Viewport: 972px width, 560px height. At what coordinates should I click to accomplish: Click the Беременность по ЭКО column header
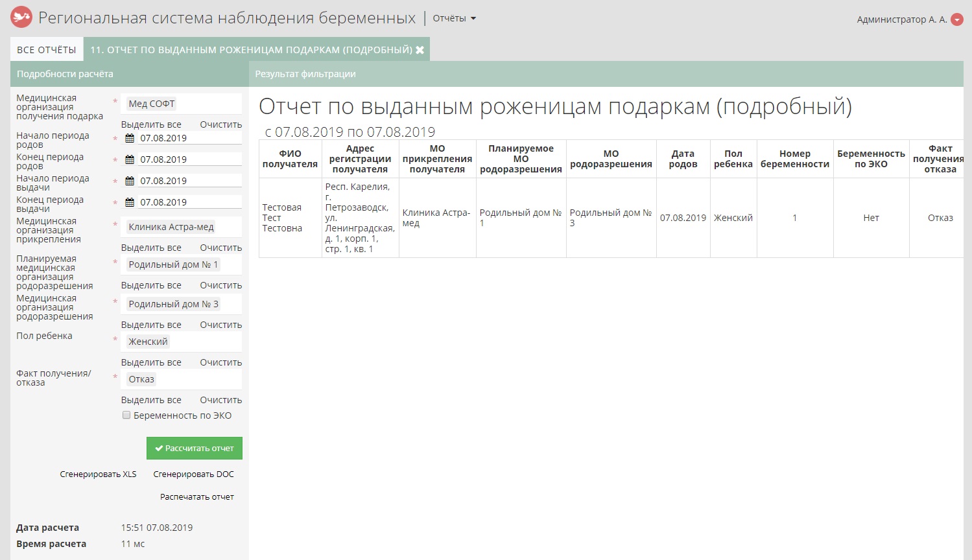click(871, 159)
